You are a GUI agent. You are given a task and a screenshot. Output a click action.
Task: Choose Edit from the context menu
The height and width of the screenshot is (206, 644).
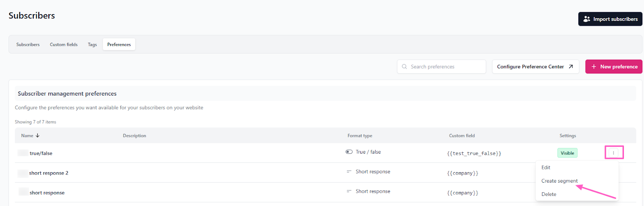pyautogui.click(x=546, y=167)
